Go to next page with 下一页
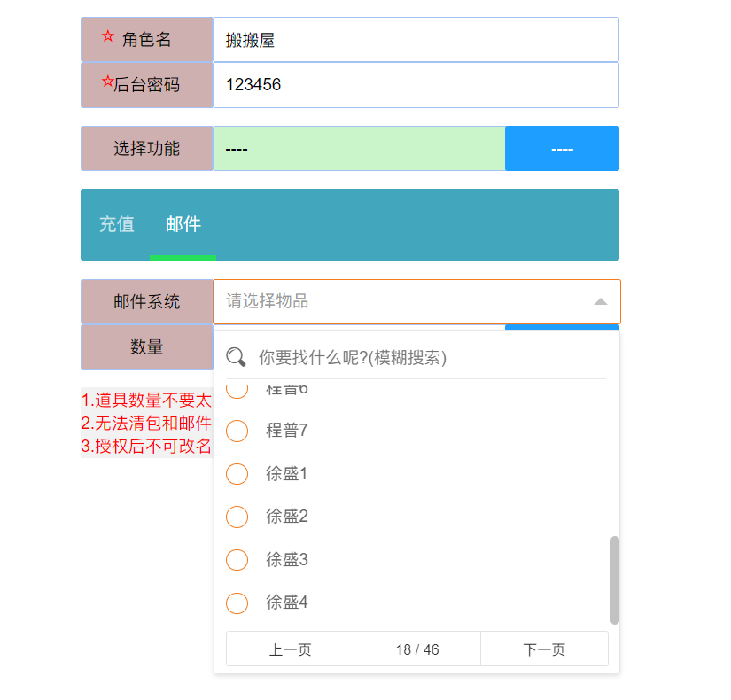 pos(544,649)
